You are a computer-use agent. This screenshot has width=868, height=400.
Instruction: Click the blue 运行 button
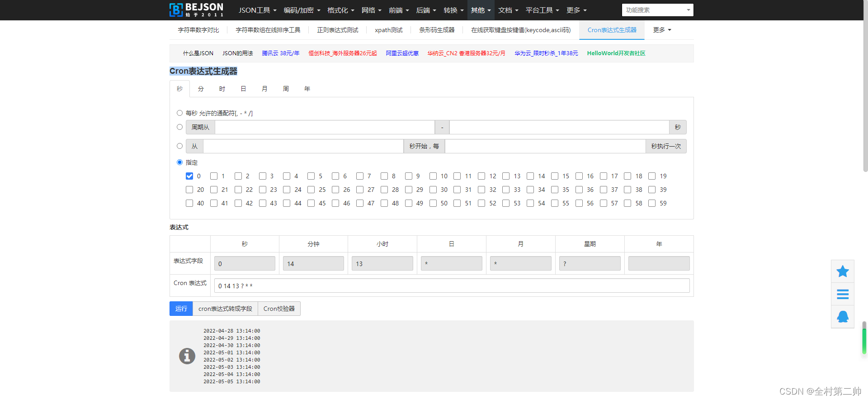(x=181, y=309)
